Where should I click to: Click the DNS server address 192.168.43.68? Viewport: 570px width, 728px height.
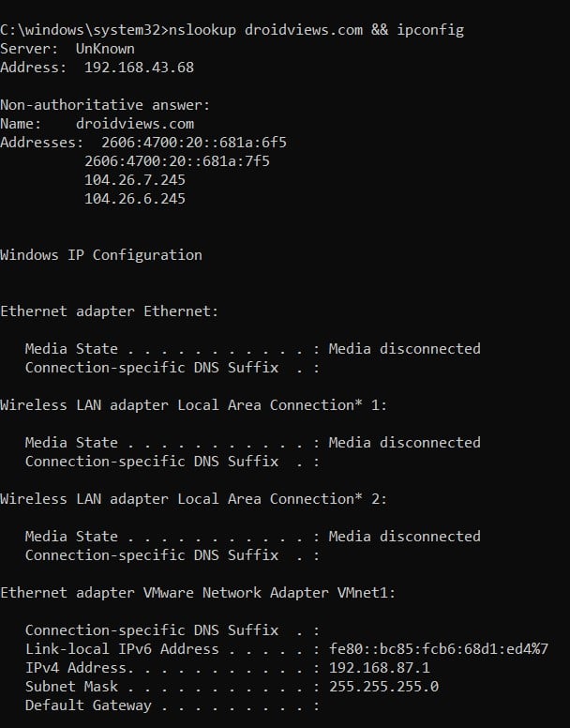(139, 68)
